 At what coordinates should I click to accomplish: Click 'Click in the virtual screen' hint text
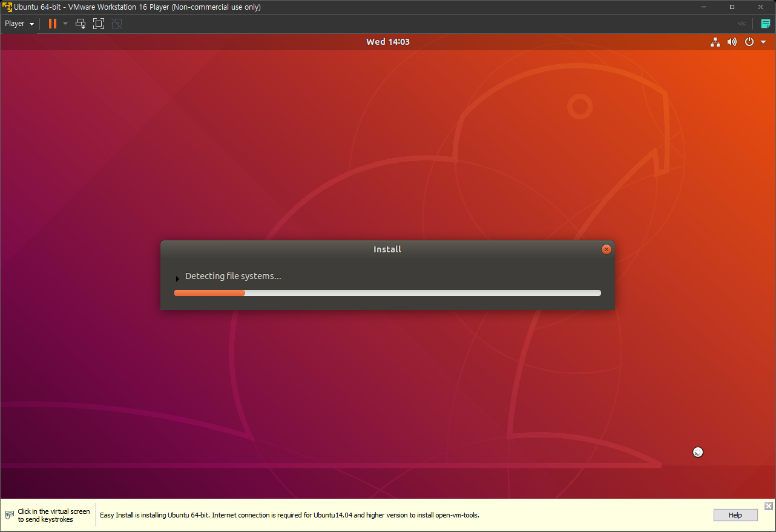54,516
